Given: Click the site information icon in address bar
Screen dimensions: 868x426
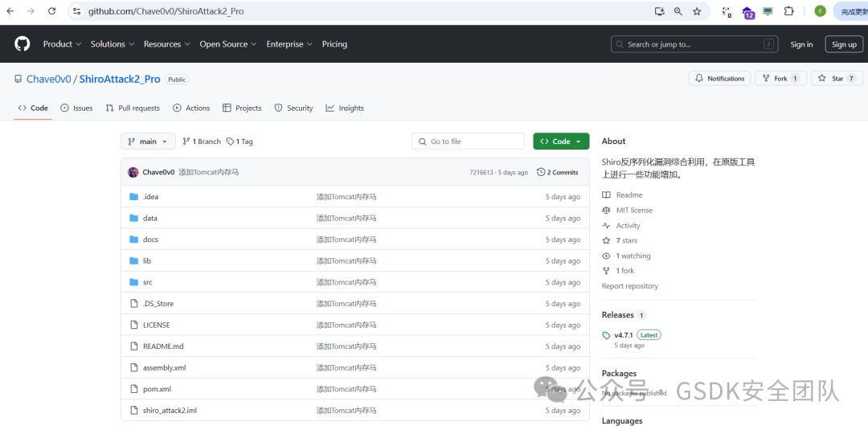Looking at the screenshot, I should click(x=77, y=11).
